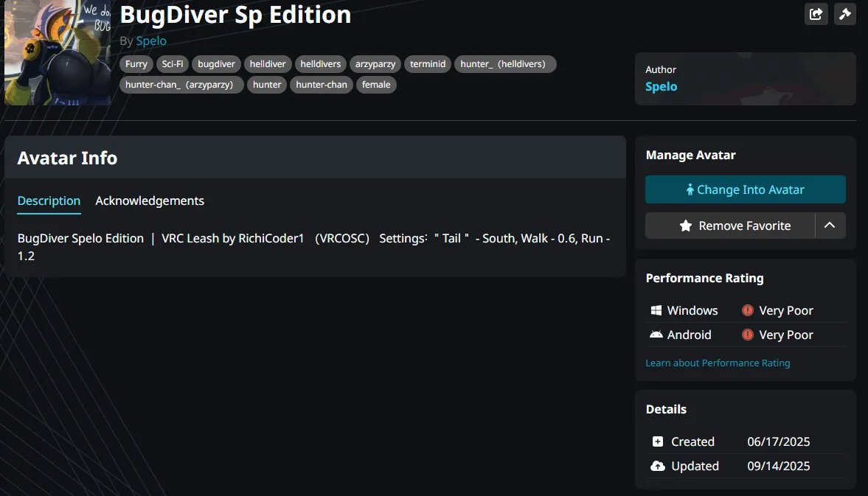
Task: Open Spelo link in the Author card
Action: tap(661, 86)
